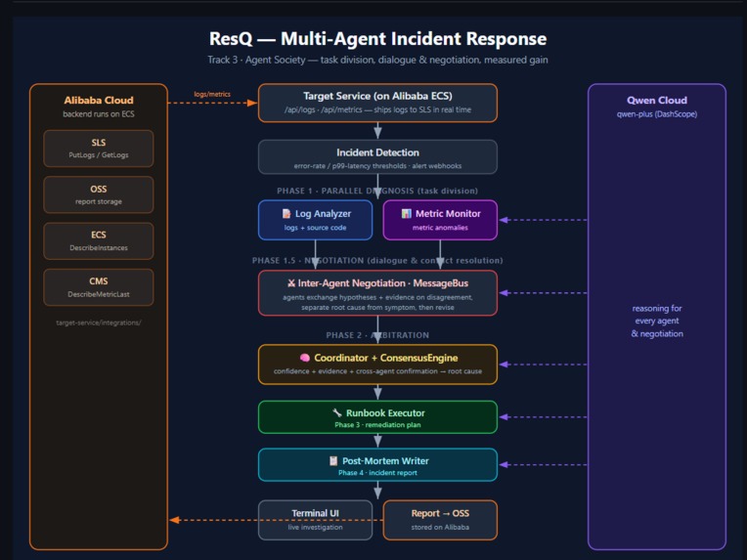This screenshot has width=747, height=560.
Task: Click the Report → OSS box
Action: click(440, 520)
